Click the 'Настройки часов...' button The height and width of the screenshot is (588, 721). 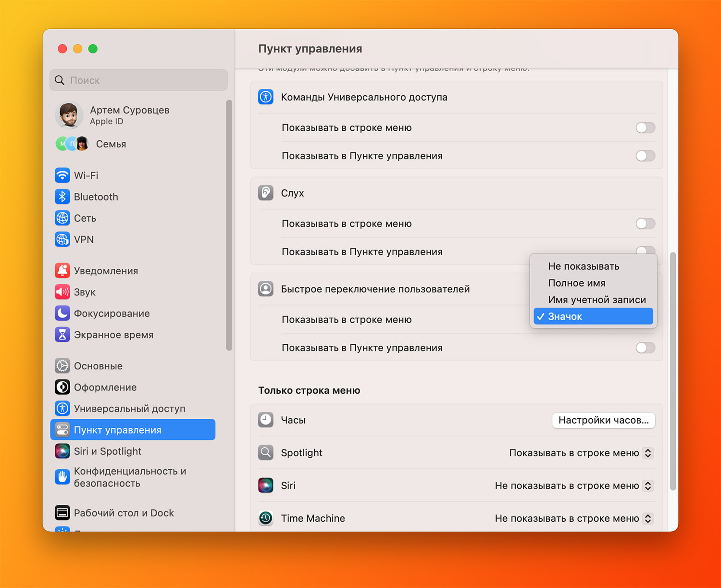pyautogui.click(x=603, y=420)
